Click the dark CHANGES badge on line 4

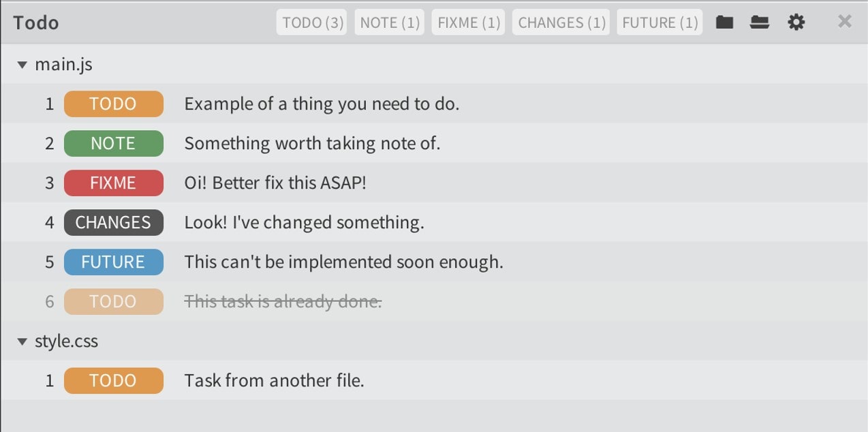click(x=113, y=222)
